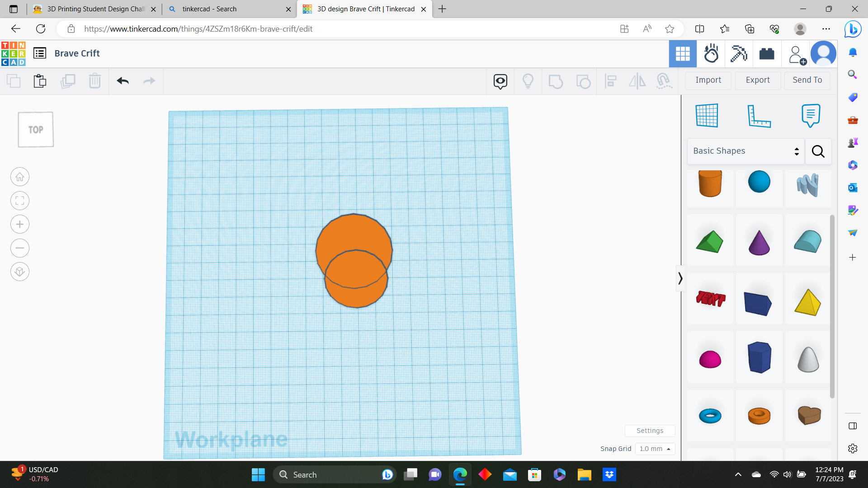The height and width of the screenshot is (488, 868).
Task: Click the TOP view cube
Action: pyautogui.click(x=36, y=130)
